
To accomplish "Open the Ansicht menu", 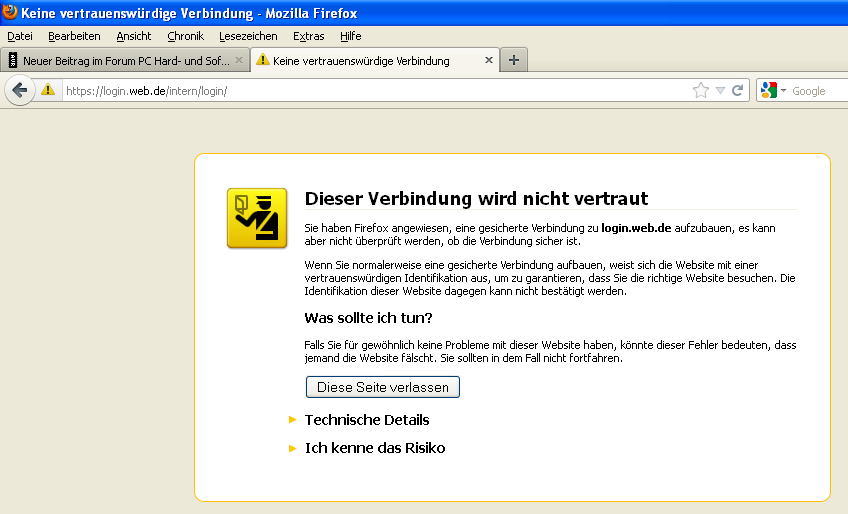I will (x=134, y=36).
